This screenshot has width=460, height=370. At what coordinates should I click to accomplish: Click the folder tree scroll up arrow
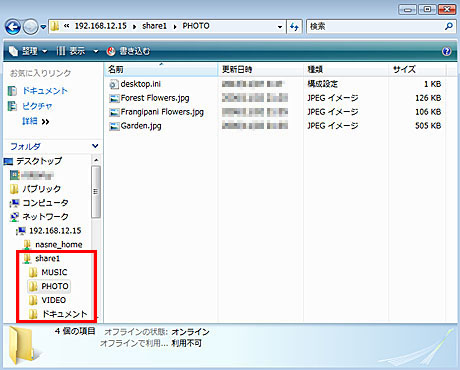point(96,160)
